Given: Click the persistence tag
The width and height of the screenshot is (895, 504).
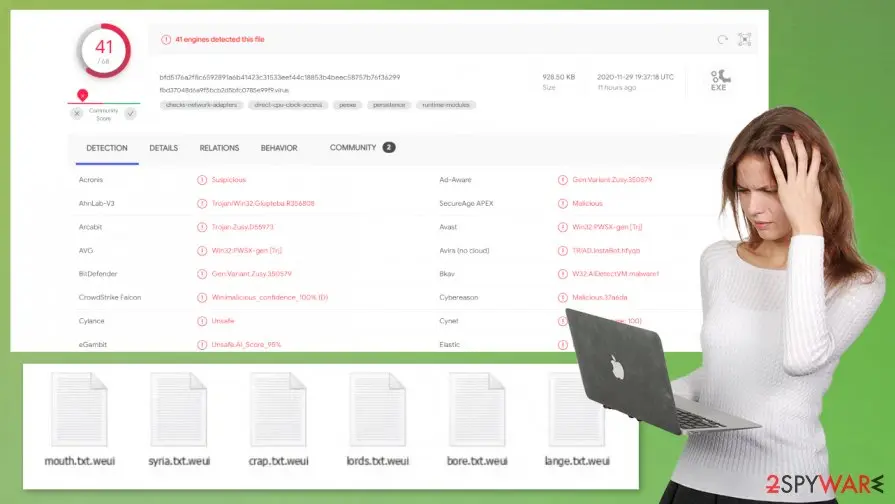Looking at the screenshot, I should (389, 105).
